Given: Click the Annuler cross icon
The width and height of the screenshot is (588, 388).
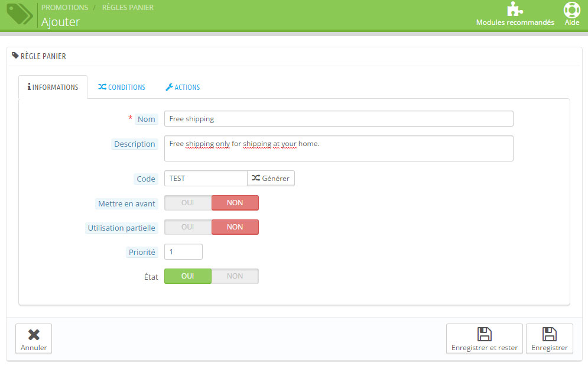Looking at the screenshot, I should 34,334.
